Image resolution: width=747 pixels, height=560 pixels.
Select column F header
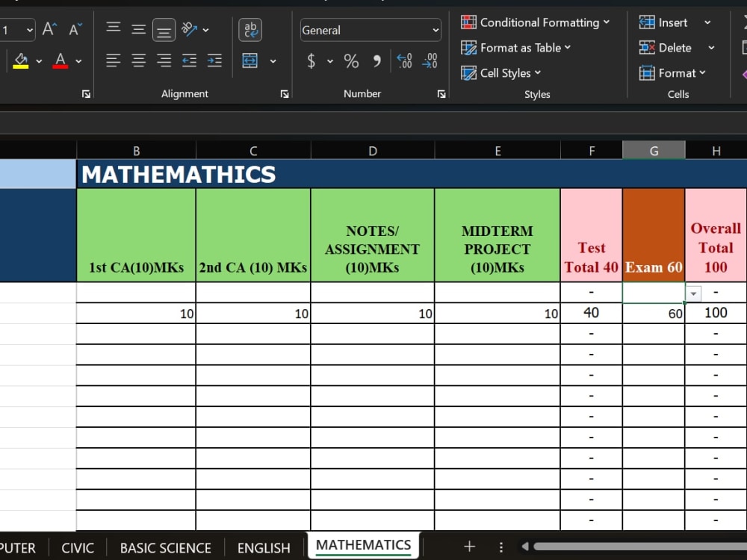592,151
